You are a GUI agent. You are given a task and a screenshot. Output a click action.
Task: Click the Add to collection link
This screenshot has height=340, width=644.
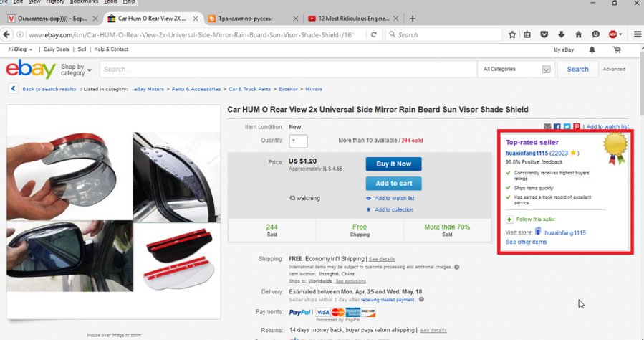394,209
